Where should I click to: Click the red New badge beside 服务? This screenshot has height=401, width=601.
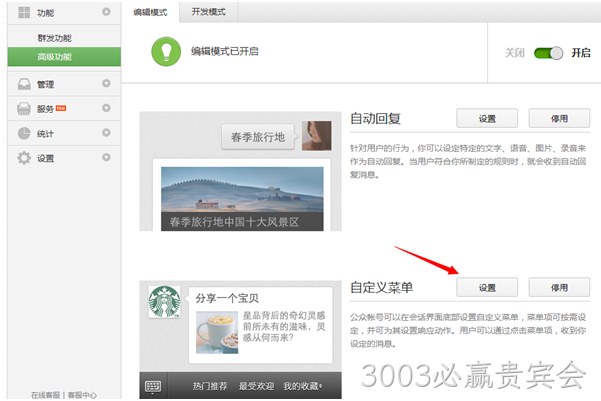click(61, 108)
